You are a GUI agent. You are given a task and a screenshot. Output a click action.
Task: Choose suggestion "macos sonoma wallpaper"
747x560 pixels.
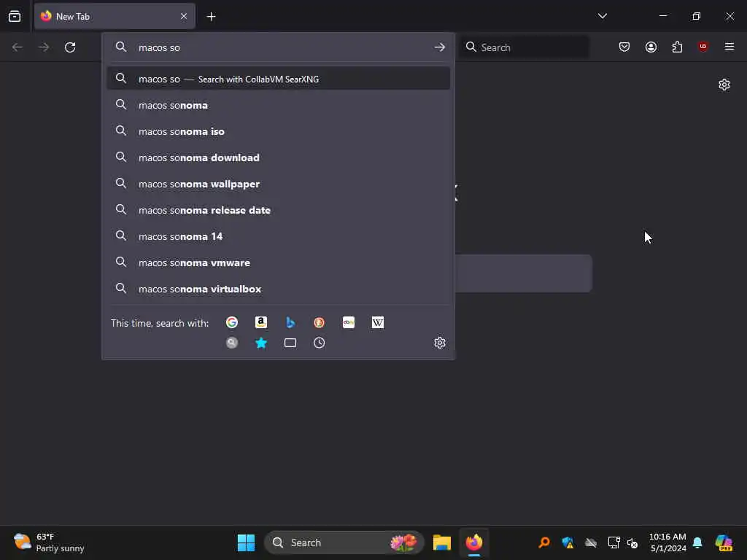[x=278, y=184]
